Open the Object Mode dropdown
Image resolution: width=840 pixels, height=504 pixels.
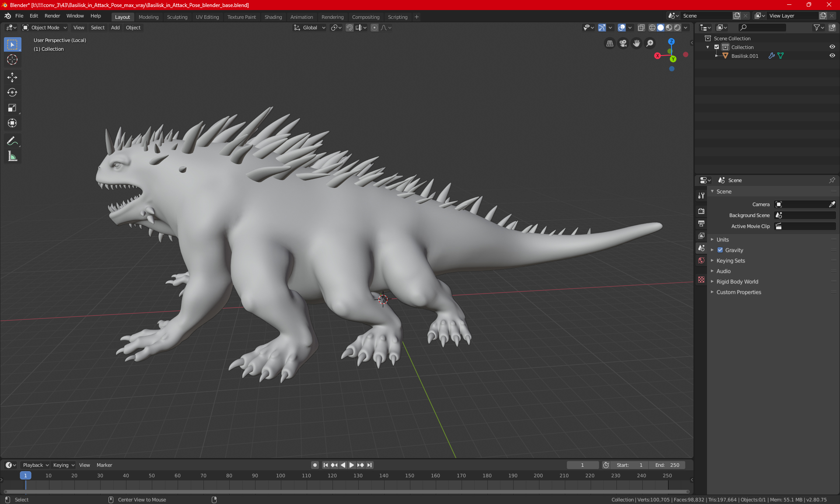pos(45,28)
